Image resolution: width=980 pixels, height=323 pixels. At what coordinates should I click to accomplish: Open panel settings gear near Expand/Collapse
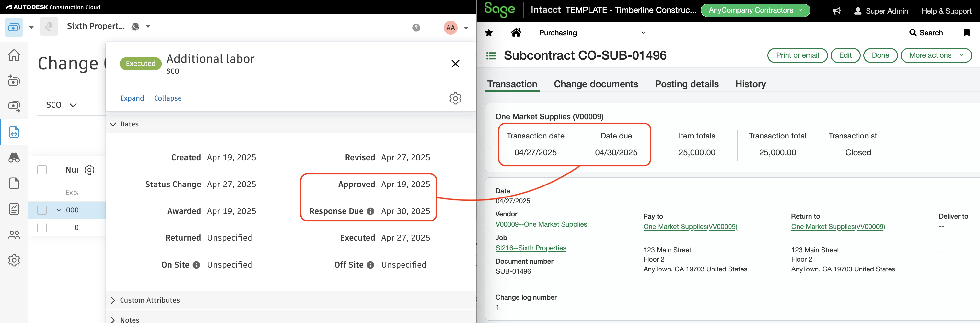(x=455, y=98)
